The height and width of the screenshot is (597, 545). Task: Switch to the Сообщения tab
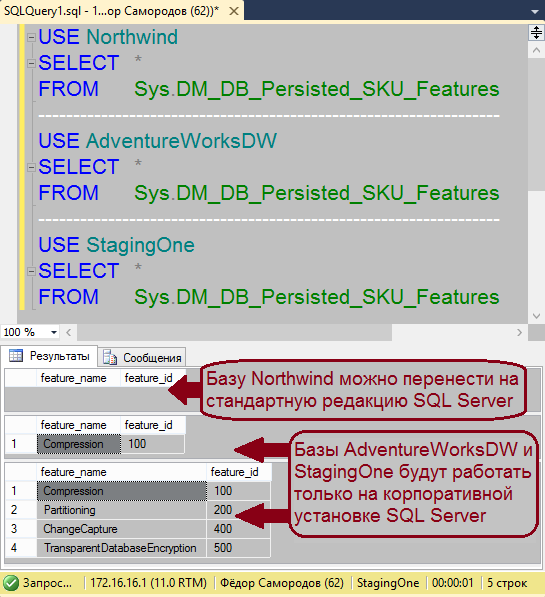point(142,358)
